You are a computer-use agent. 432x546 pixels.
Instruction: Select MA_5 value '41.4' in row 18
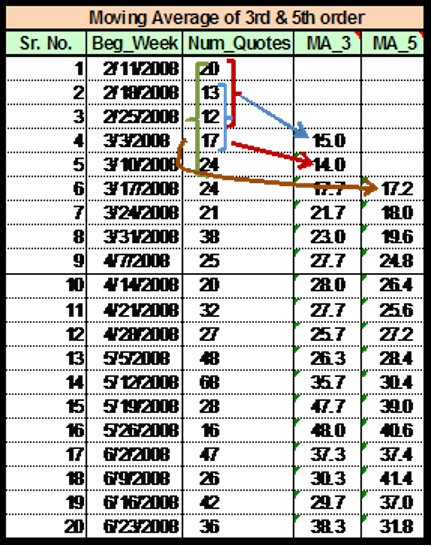point(393,478)
